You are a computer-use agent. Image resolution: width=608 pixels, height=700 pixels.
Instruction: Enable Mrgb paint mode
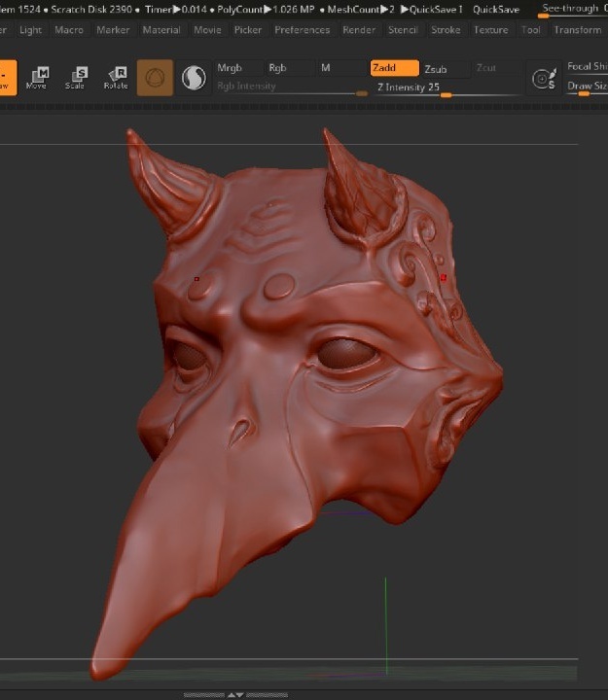click(x=232, y=68)
